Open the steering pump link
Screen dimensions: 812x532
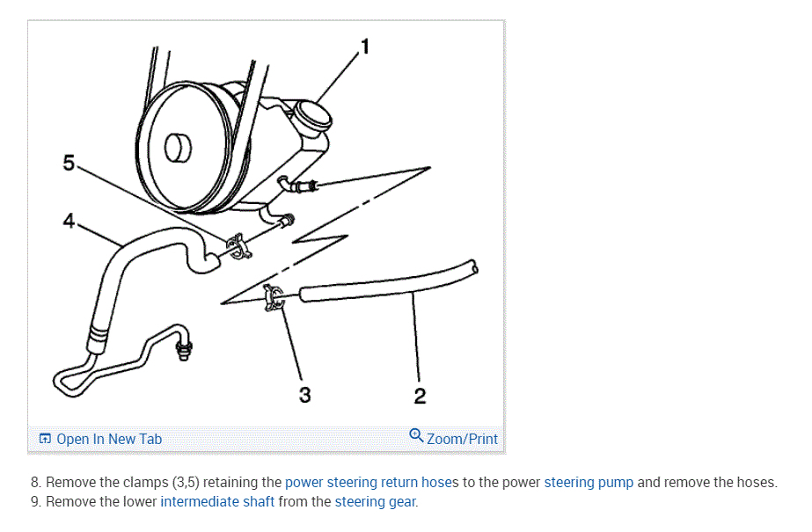[589, 483]
